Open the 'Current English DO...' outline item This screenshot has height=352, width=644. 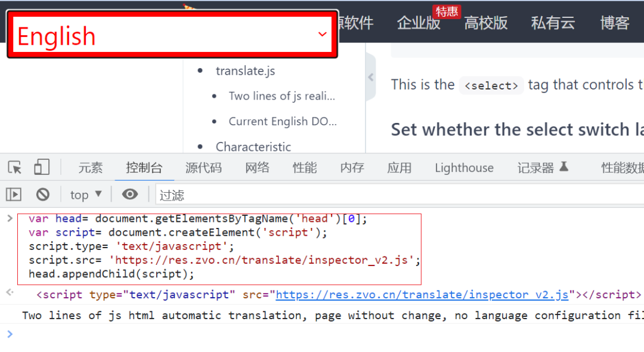coord(283,122)
